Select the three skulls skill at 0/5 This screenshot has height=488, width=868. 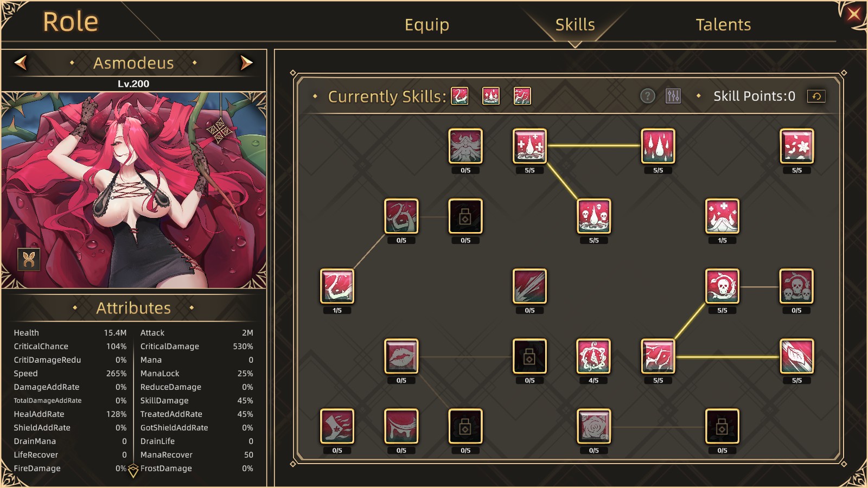point(796,286)
